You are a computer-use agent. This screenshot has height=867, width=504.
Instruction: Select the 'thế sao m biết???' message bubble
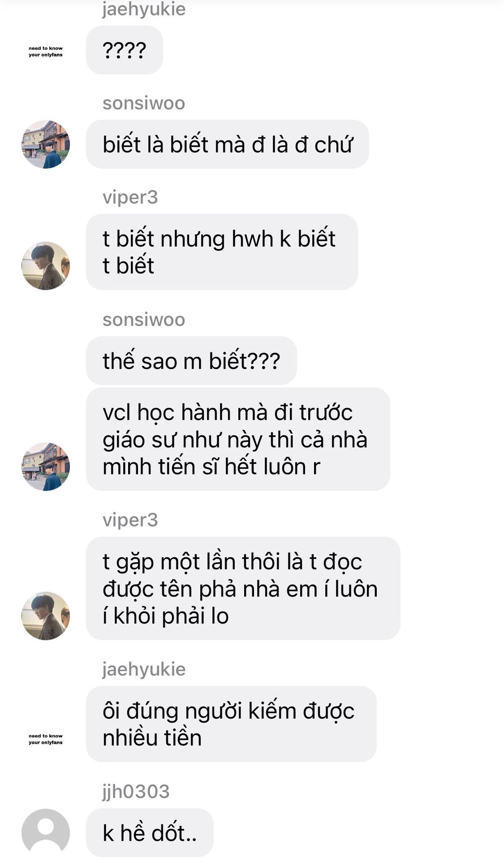click(191, 361)
